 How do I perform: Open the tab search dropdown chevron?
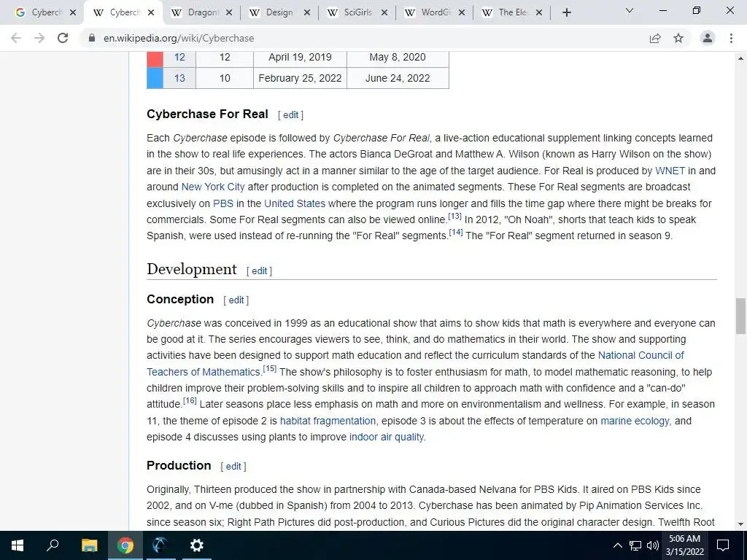(630, 10)
